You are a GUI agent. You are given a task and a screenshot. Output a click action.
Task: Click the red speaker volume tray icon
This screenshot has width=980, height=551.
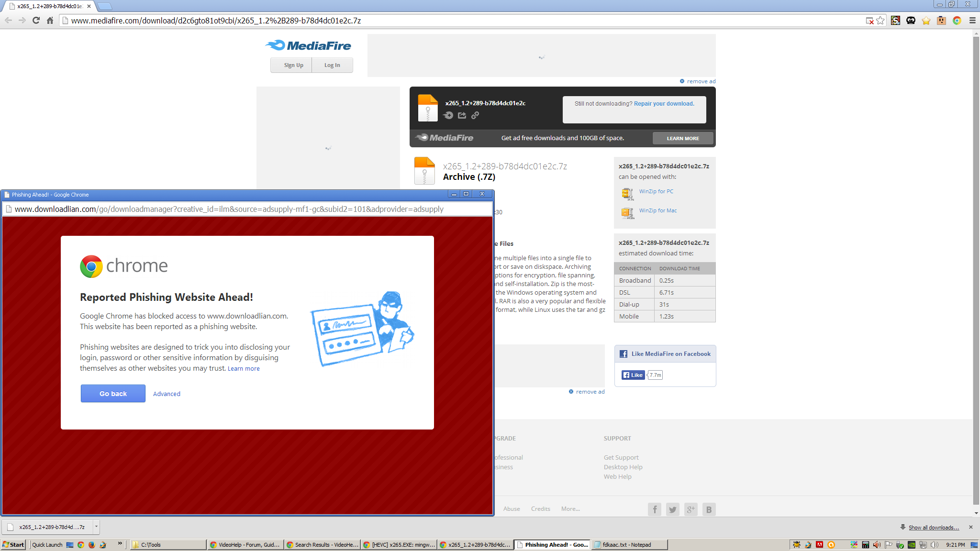(x=877, y=545)
